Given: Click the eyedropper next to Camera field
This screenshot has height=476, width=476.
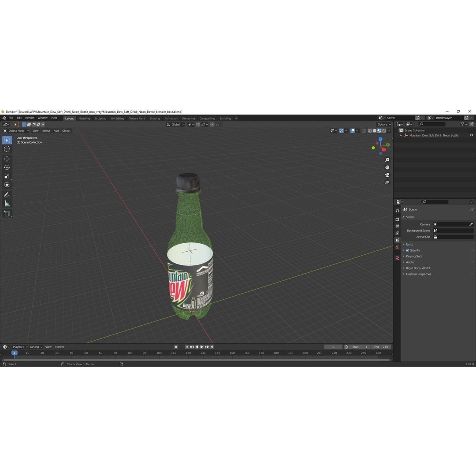Looking at the screenshot, I should 471,224.
